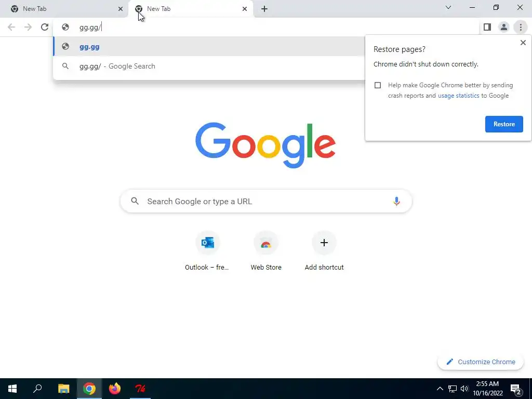The image size is (532, 399).
Task: Start voice search with the microphone
Action: (396, 201)
